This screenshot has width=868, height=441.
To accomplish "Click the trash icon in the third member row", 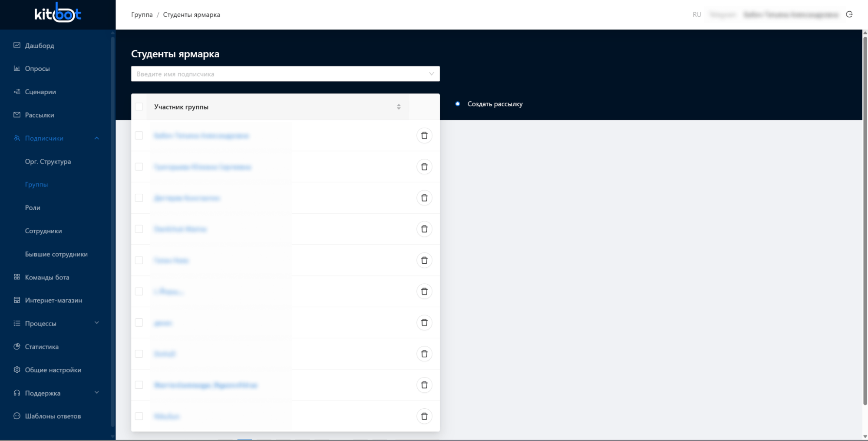I will coord(424,198).
